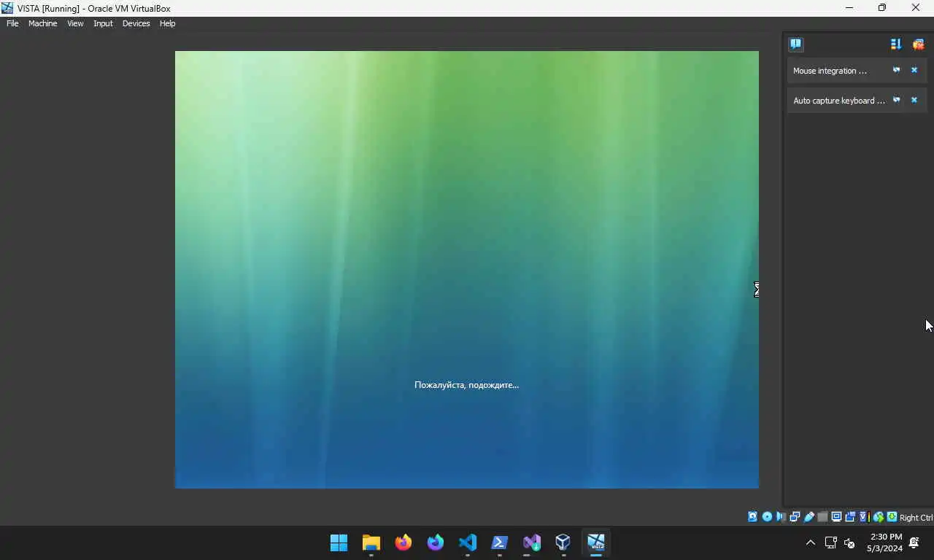Click the hard disk status bar icon

click(753, 516)
